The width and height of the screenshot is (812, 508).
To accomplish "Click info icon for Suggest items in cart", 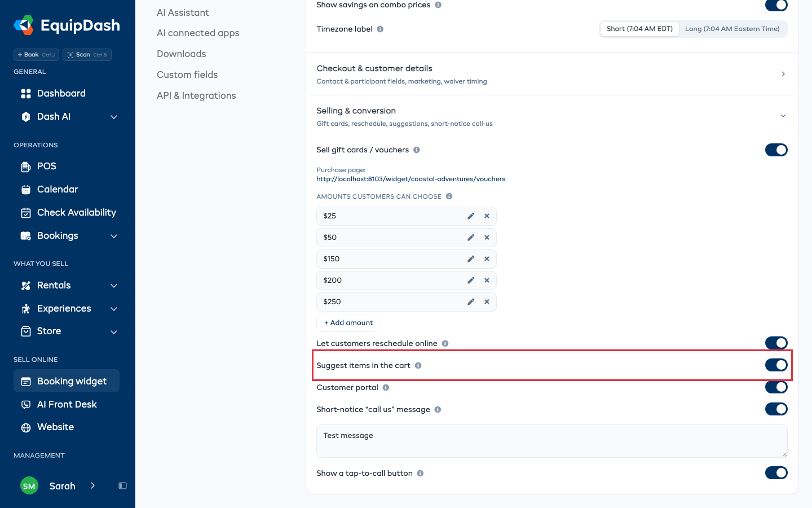I will 418,366.
